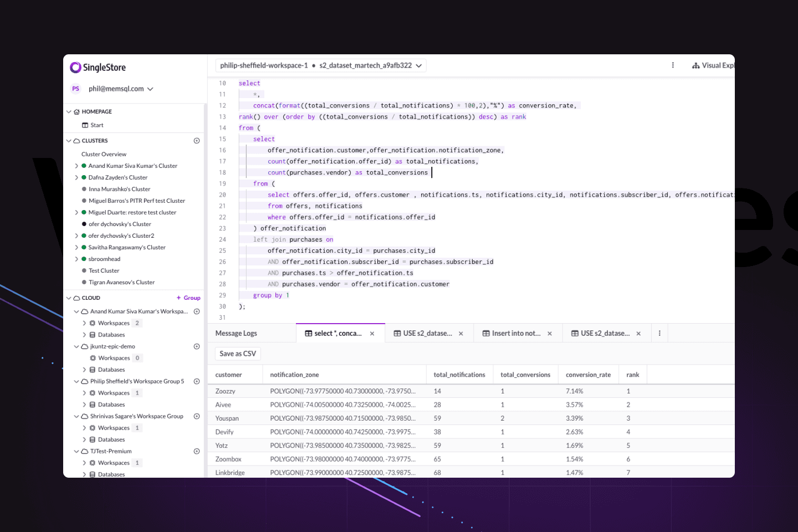Click the Visual Explain icon

pyautogui.click(x=695, y=65)
